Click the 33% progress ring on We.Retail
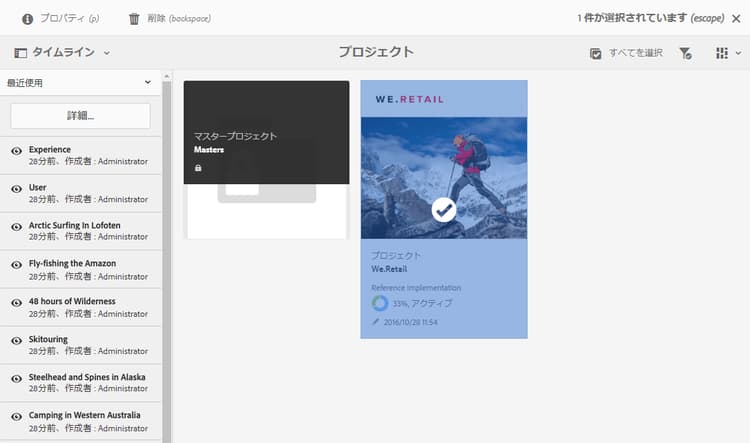750x443 pixels. [380, 303]
